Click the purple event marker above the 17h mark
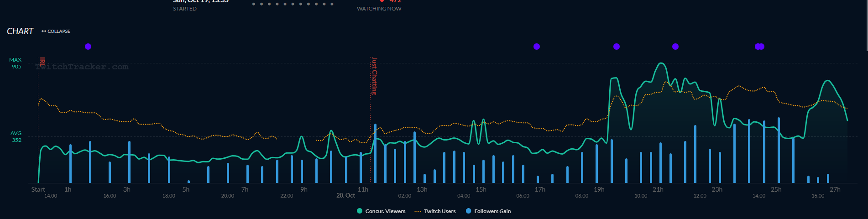Viewport: 868px width, 219px height. pos(537,47)
